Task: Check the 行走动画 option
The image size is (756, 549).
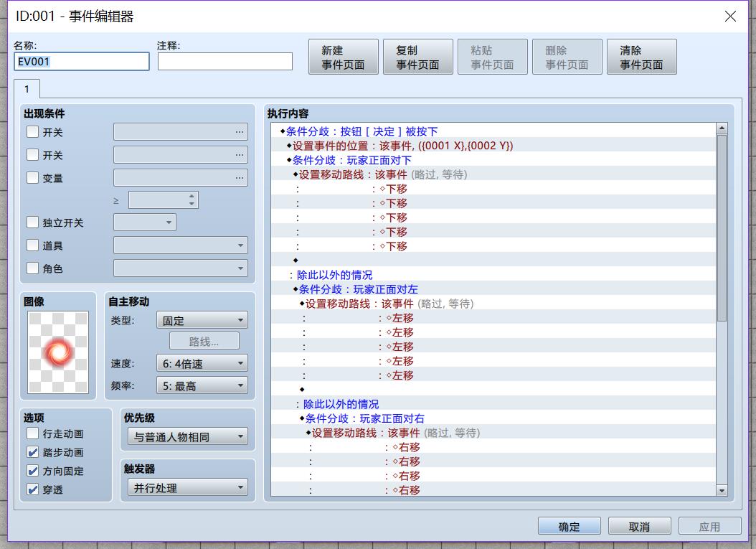Action: [x=32, y=433]
